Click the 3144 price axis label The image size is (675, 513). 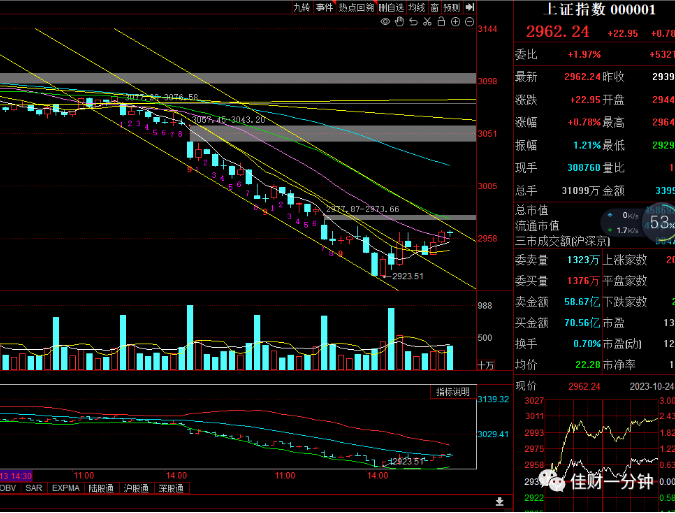click(x=487, y=29)
